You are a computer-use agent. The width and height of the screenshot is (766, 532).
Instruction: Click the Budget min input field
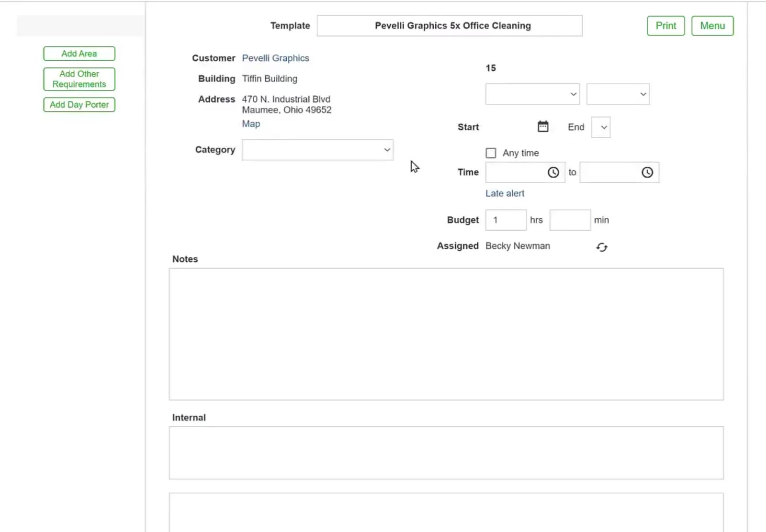570,220
